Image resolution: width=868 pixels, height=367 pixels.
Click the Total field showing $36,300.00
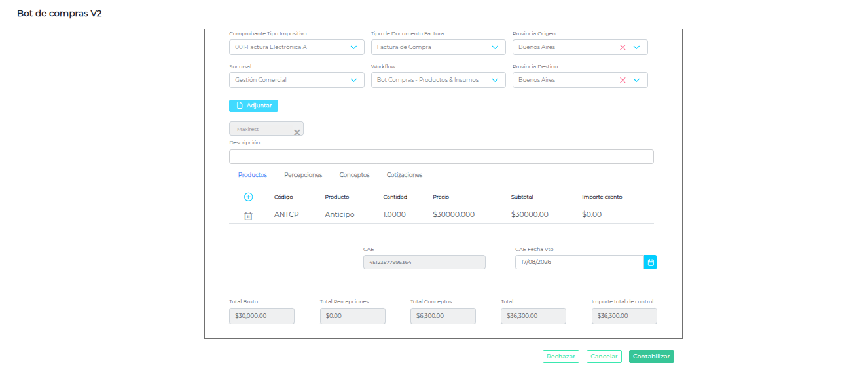point(533,316)
